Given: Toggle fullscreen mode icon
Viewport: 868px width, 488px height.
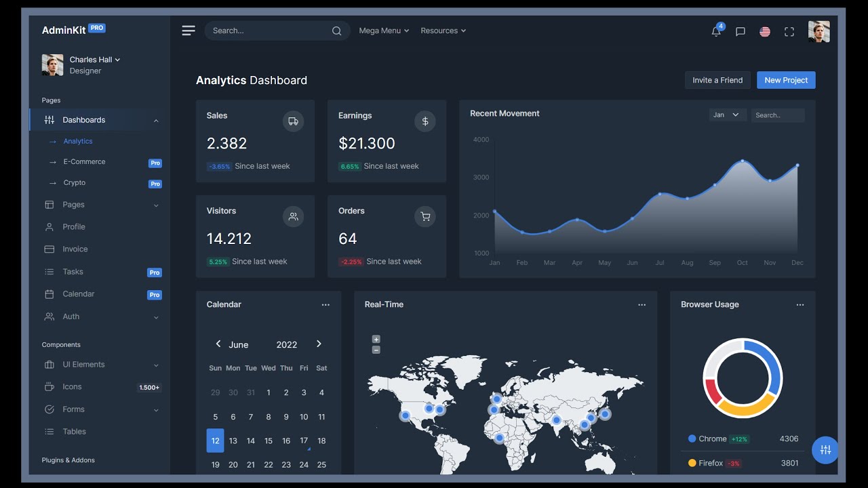Looking at the screenshot, I should tap(789, 31).
